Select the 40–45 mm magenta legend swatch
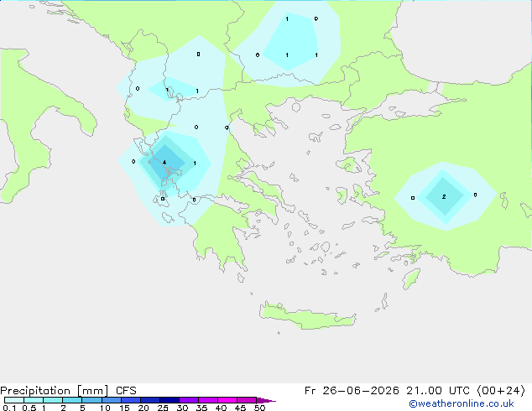This screenshot has width=532, height=411. (227, 400)
